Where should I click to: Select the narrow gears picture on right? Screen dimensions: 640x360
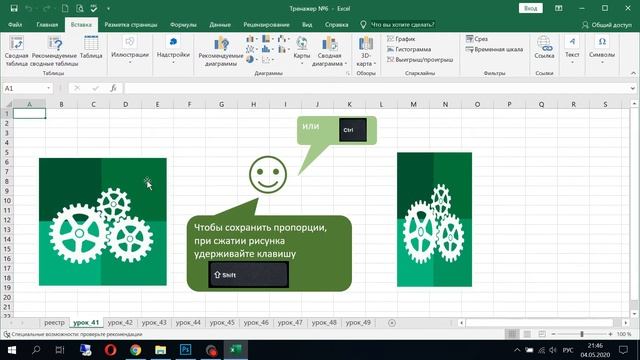tap(434, 220)
